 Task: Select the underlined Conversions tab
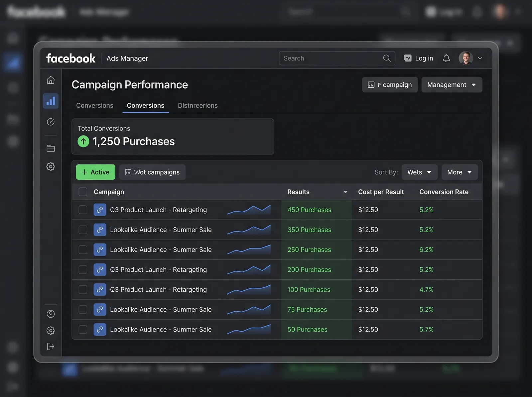click(146, 105)
